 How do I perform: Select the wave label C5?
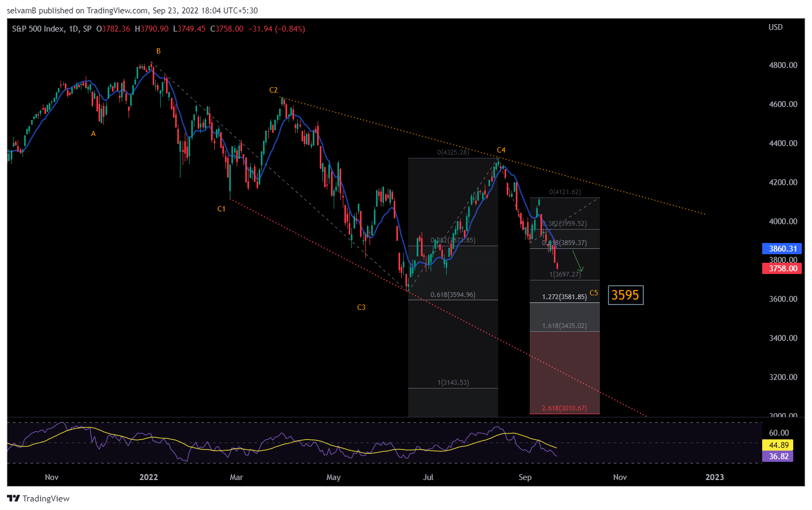click(593, 293)
